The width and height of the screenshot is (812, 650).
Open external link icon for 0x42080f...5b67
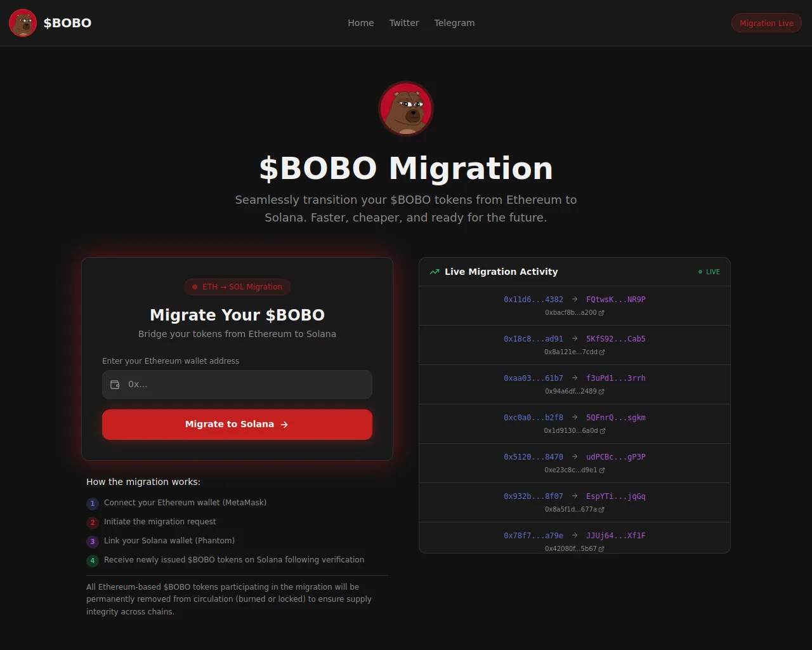coord(601,549)
